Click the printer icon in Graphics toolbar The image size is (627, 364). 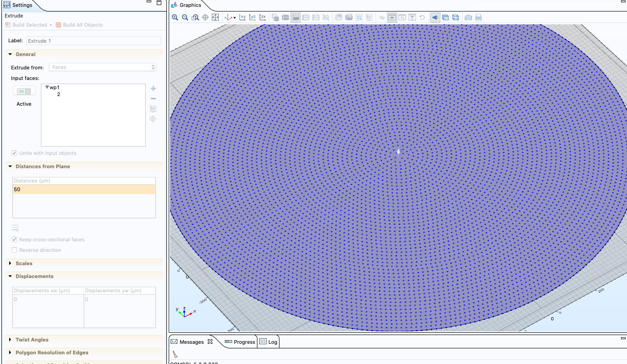click(479, 17)
